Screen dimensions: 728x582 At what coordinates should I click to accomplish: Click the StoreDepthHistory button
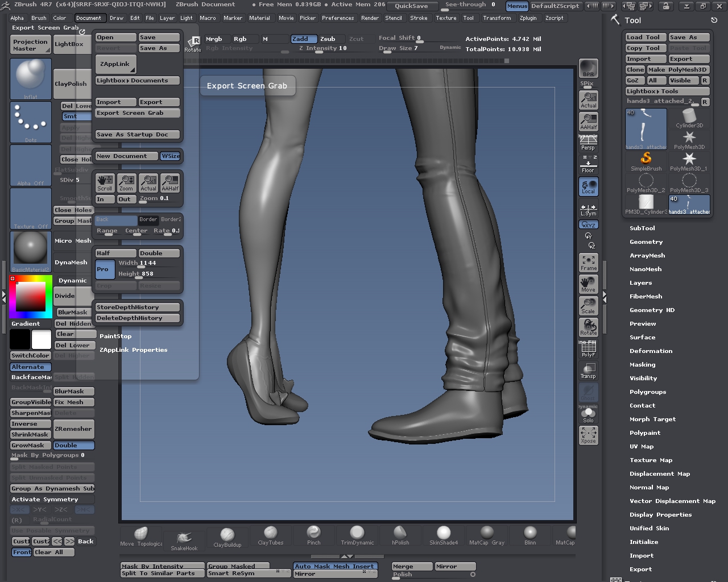pos(138,307)
